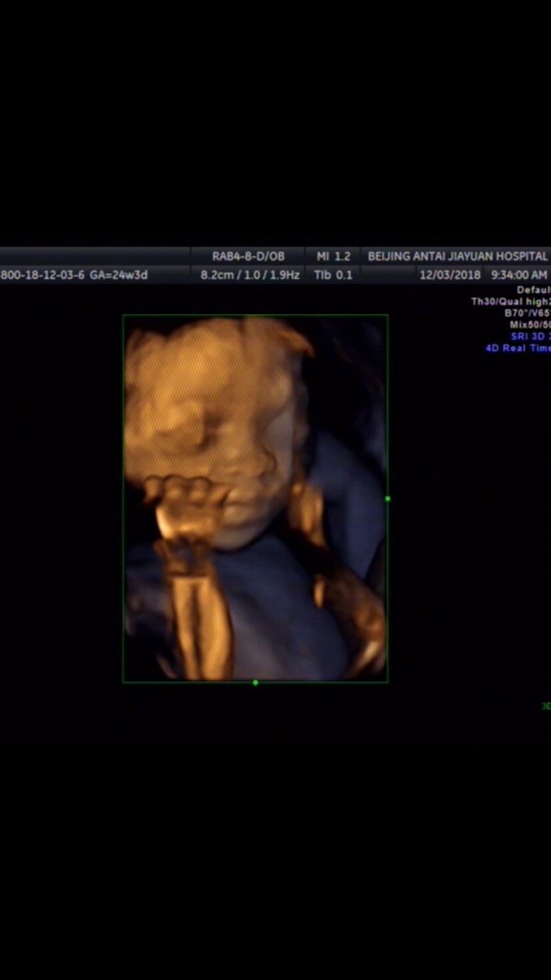Click the RAB4-8-D/OB probe field
This screenshot has width=551, height=980.
click(248, 256)
